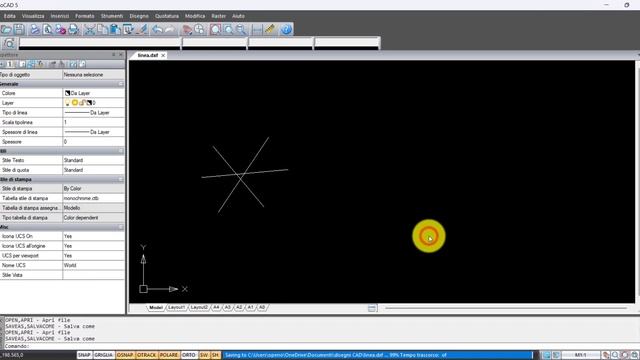Open the Modifica menu
Screen dimensions: 640x360
coord(195,16)
